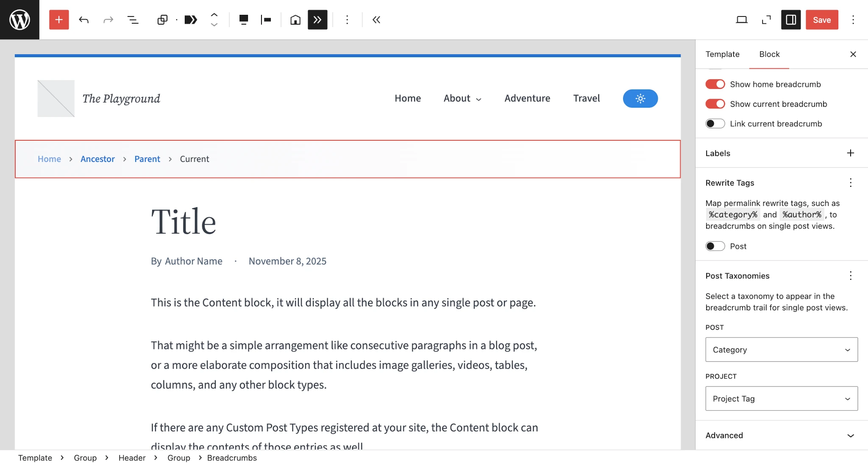
Task: Disable Show home breadcrumb
Action: click(x=715, y=84)
